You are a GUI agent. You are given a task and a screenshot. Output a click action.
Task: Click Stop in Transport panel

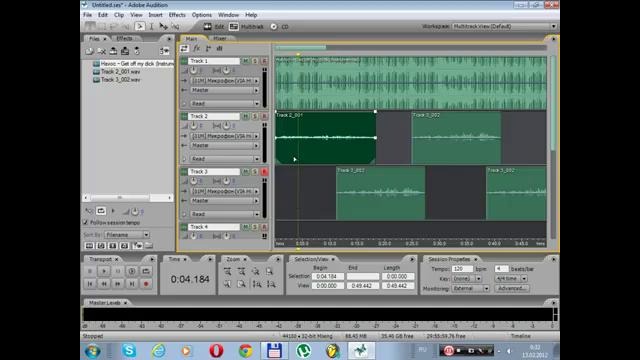coord(90,271)
